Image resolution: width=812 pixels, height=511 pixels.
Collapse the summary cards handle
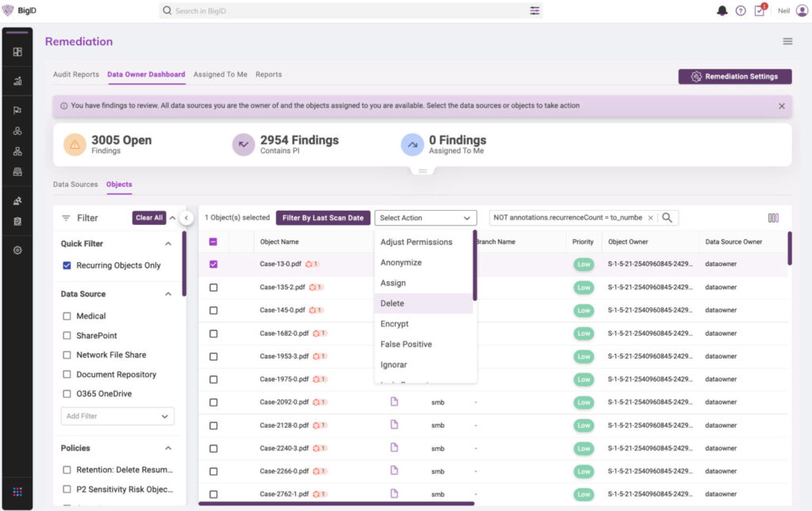pyautogui.click(x=423, y=170)
